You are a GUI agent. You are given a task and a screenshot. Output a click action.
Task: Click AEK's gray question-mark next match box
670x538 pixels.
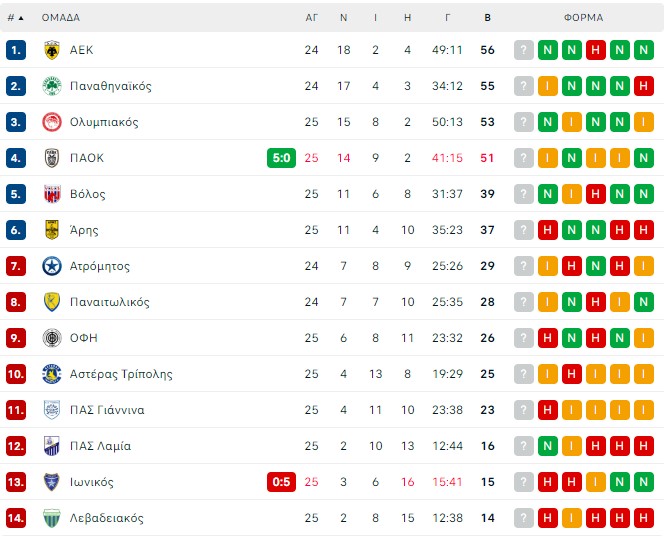click(523, 50)
